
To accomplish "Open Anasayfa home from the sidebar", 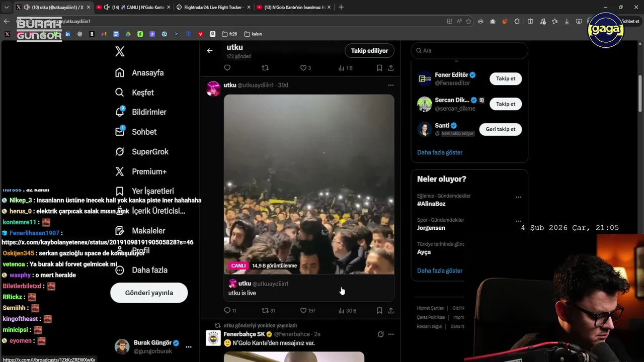I will click(139, 72).
